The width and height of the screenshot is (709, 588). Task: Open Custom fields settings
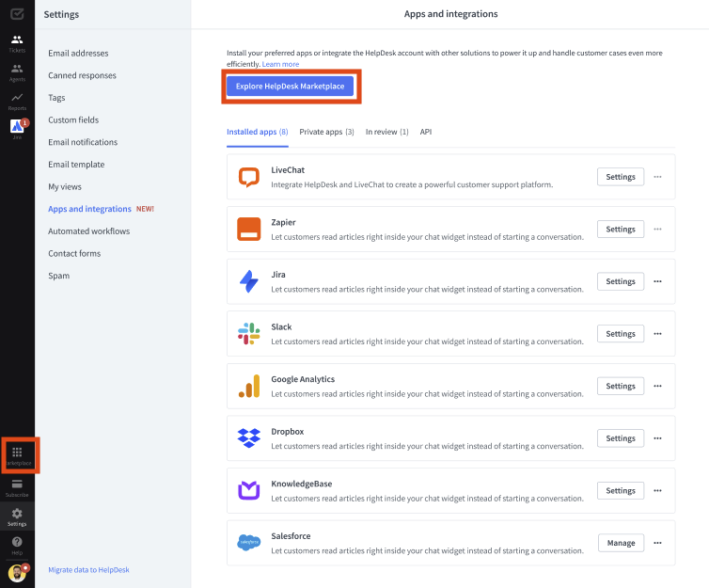point(73,119)
